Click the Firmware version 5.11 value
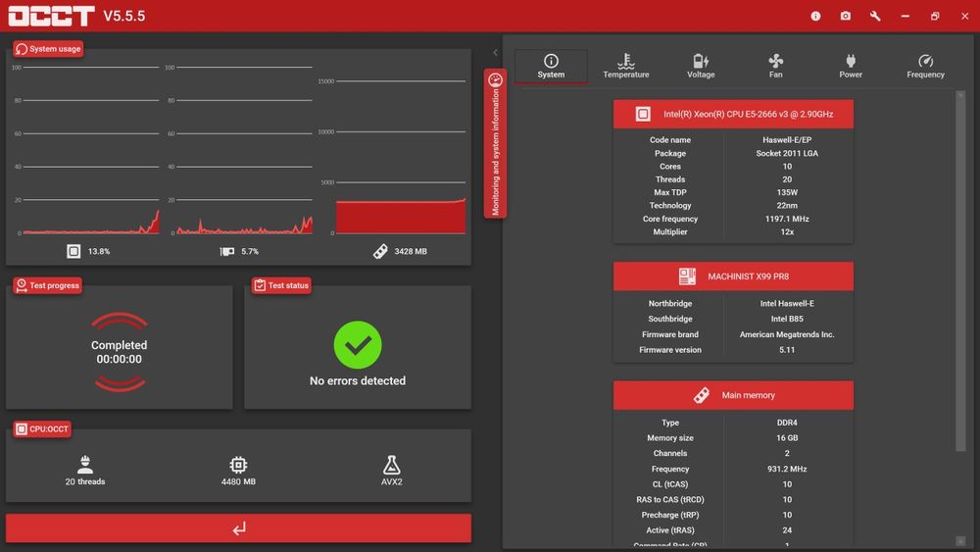The image size is (980, 552). click(787, 350)
